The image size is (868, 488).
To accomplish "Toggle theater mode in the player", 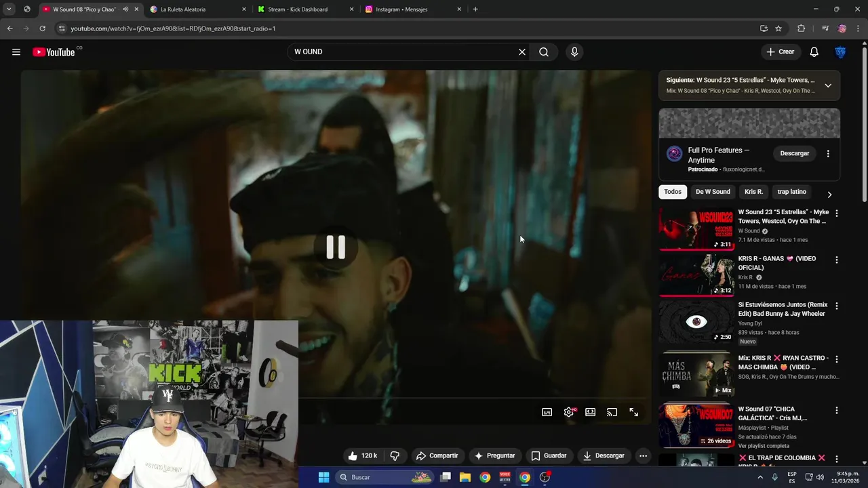I will pos(591,412).
